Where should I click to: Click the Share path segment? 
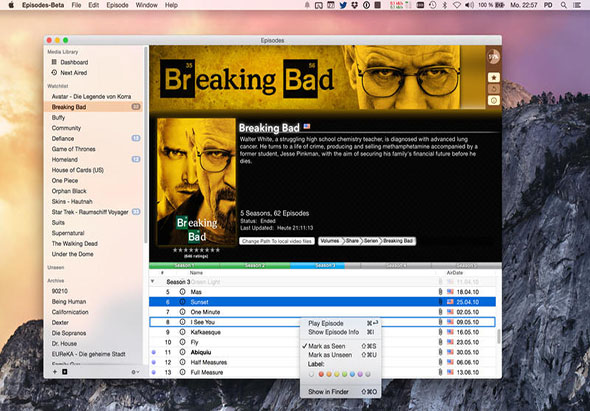click(352, 241)
